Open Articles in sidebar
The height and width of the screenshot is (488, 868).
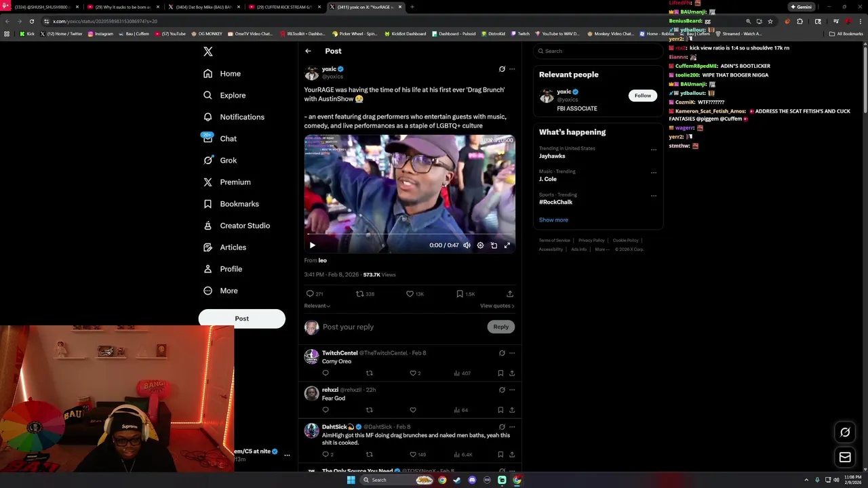coord(224,247)
